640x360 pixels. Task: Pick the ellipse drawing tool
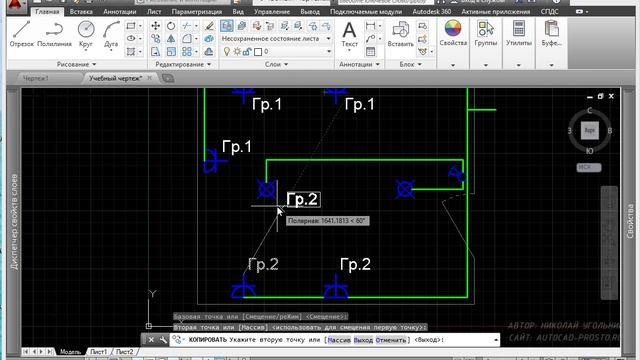tap(131, 39)
